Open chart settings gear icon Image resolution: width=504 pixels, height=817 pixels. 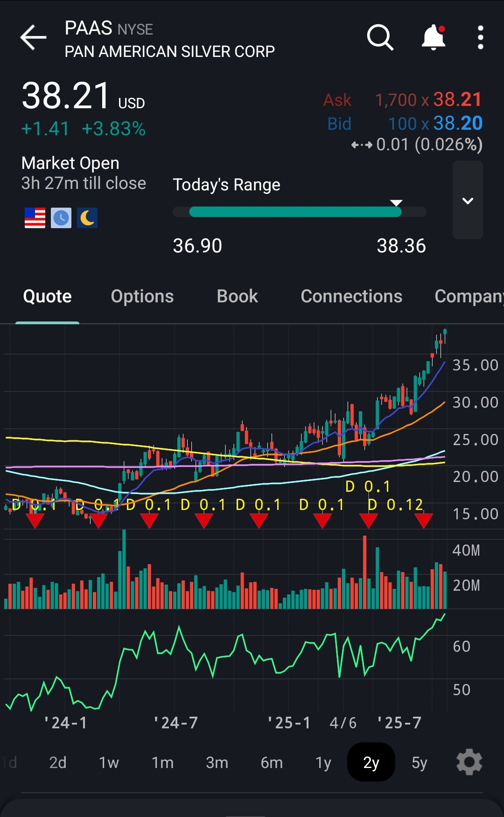coord(469,762)
